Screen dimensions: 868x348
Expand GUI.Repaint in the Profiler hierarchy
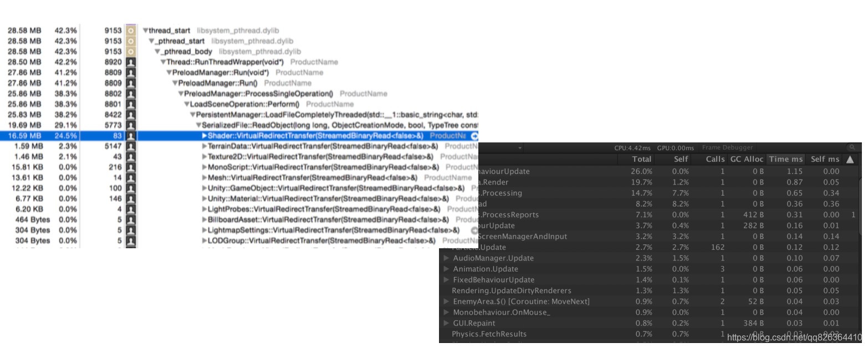pos(447,323)
